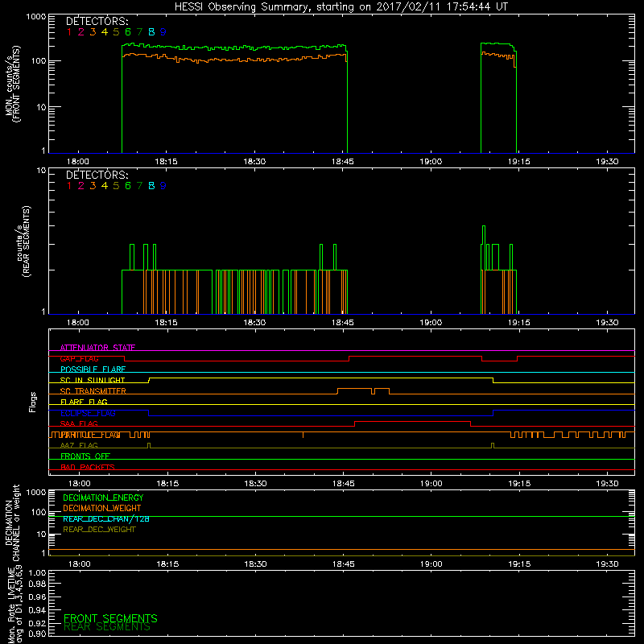Viewport: 644px width, 644px height.
Task: Click the 0.94 value on the livetime y-axis
Action: [x=37, y=609]
